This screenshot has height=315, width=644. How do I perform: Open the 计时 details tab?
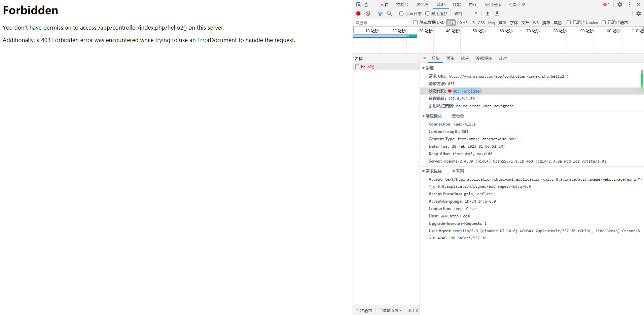coord(503,59)
